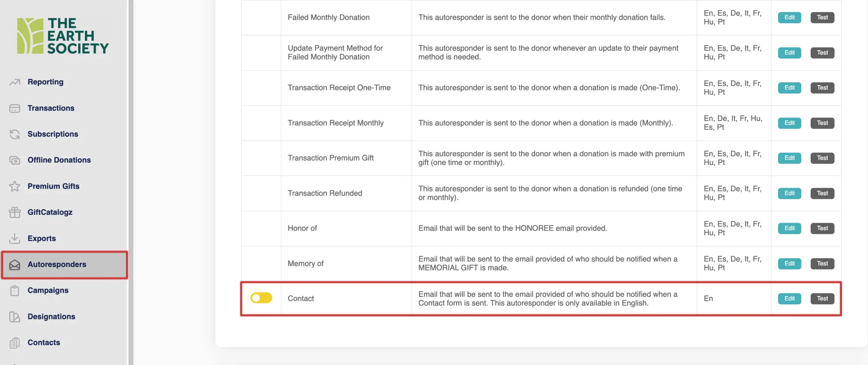Open the Campaigns menu item

point(48,290)
